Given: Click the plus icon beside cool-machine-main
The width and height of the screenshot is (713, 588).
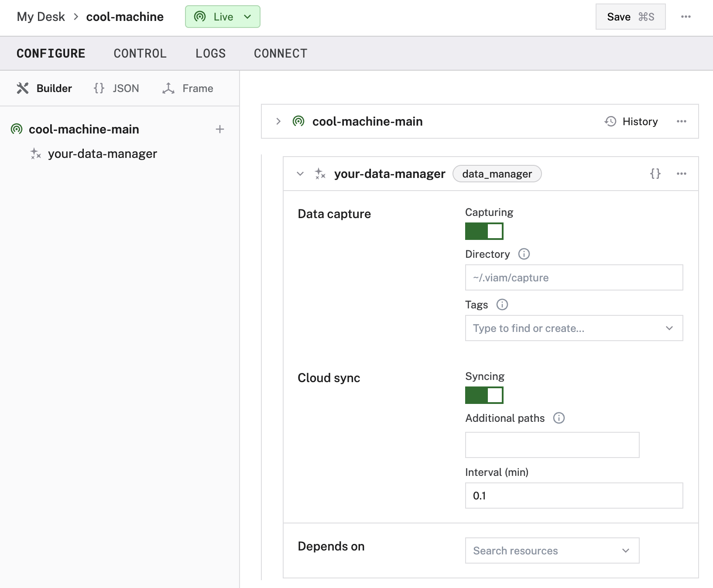Looking at the screenshot, I should tap(220, 129).
